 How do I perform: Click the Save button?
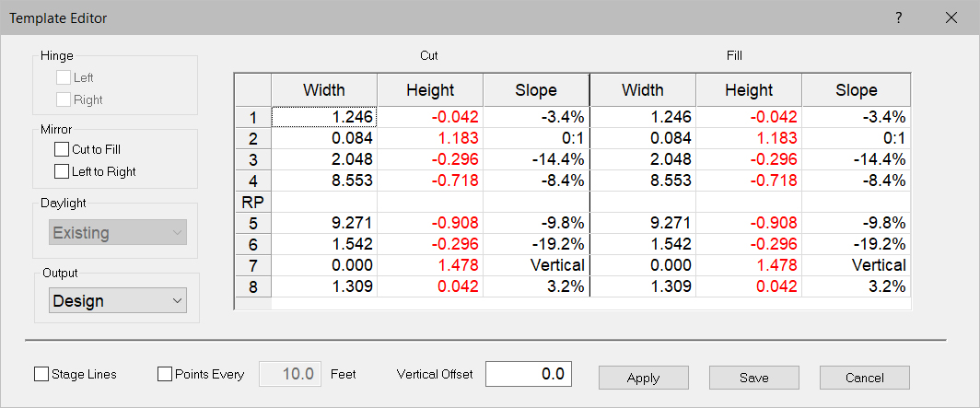pos(753,378)
